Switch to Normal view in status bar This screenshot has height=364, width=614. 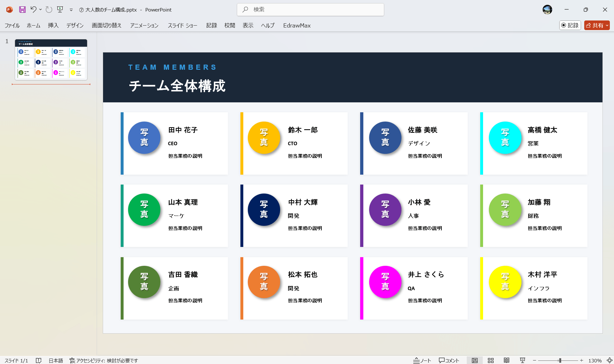point(475,360)
